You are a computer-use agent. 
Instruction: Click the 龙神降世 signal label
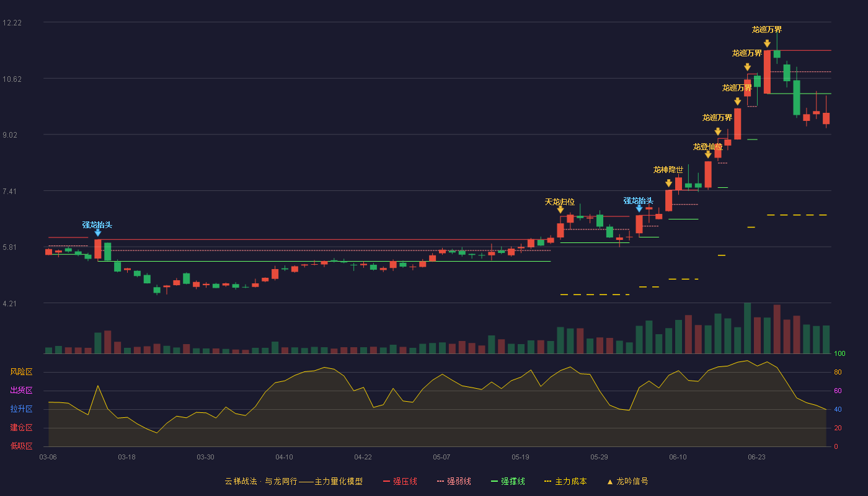point(668,169)
